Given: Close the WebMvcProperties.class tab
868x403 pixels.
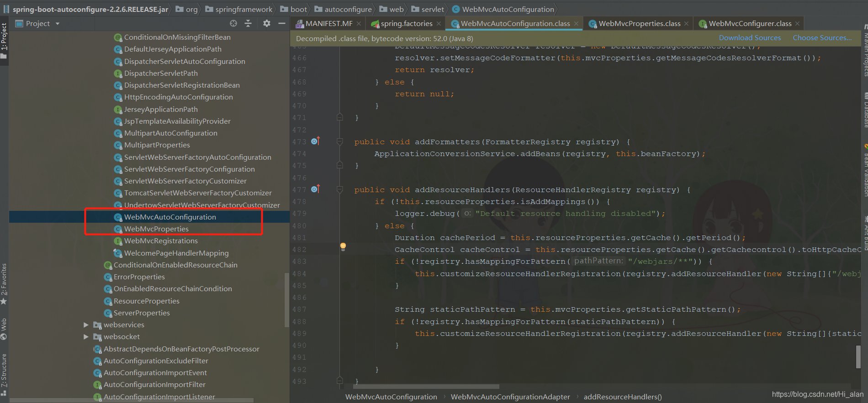Looking at the screenshot, I should (x=687, y=24).
